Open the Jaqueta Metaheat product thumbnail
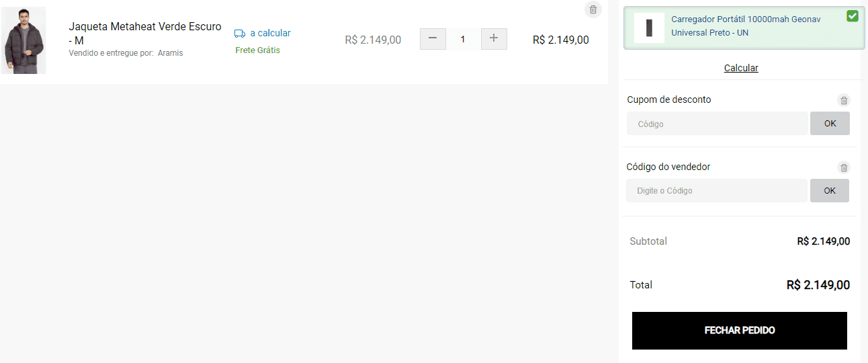This screenshot has height=363, width=868. (24, 41)
